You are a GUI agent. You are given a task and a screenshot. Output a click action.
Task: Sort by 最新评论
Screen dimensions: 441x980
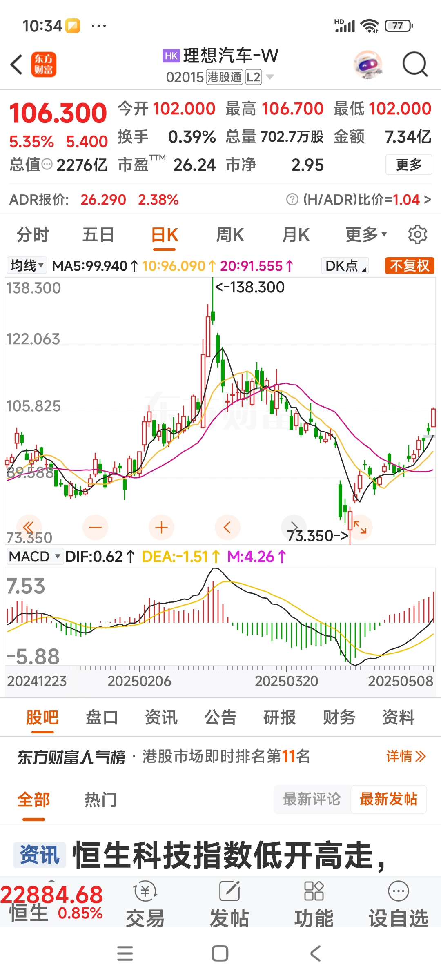[x=312, y=799]
